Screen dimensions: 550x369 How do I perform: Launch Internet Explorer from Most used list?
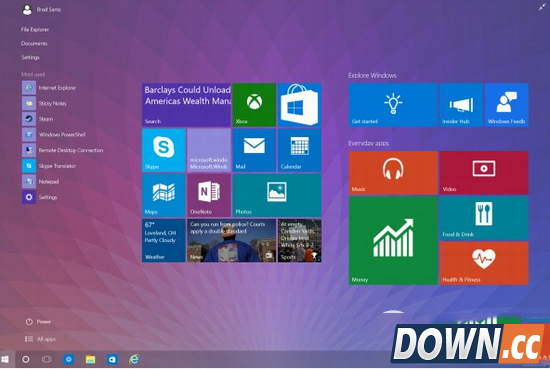pos(49,88)
